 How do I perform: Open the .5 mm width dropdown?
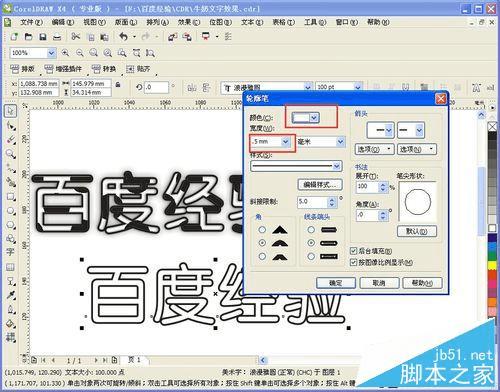(x=286, y=142)
